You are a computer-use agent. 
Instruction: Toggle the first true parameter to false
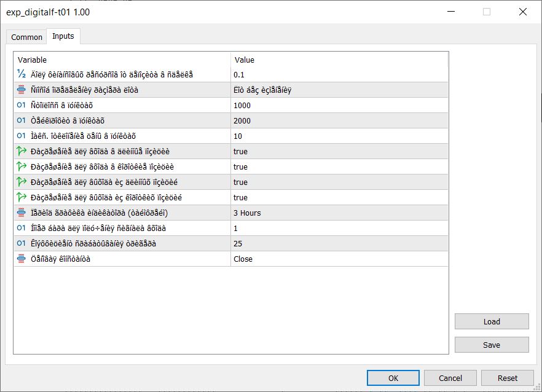click(338, 151)
